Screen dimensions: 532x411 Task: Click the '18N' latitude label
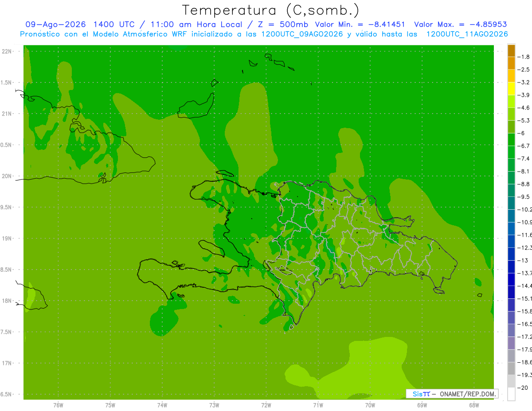click(x=7, y=301)
